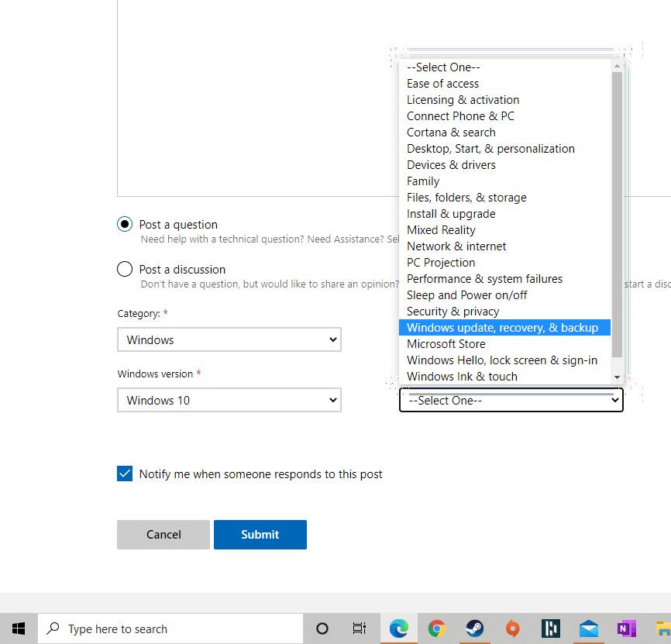Image resolution: width=671 pixels, height=644 pixels.
Task: Click the dropdown list scroll-up arrow
Action: 617,66
